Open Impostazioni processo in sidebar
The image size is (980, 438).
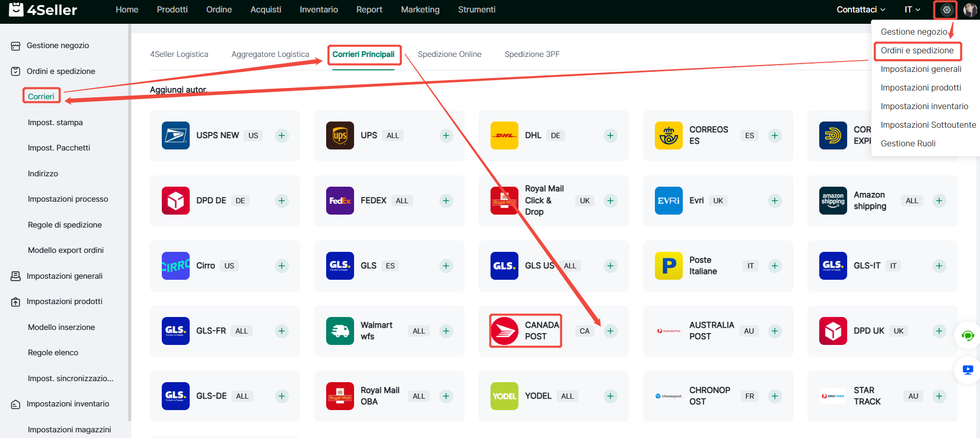tap(68, 199)
